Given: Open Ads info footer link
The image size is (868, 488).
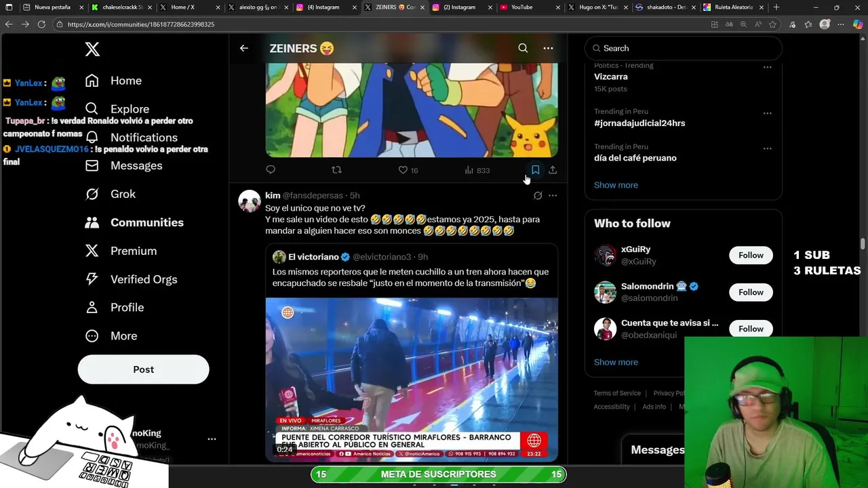Looking at the screenshot, I should [654, 407].
